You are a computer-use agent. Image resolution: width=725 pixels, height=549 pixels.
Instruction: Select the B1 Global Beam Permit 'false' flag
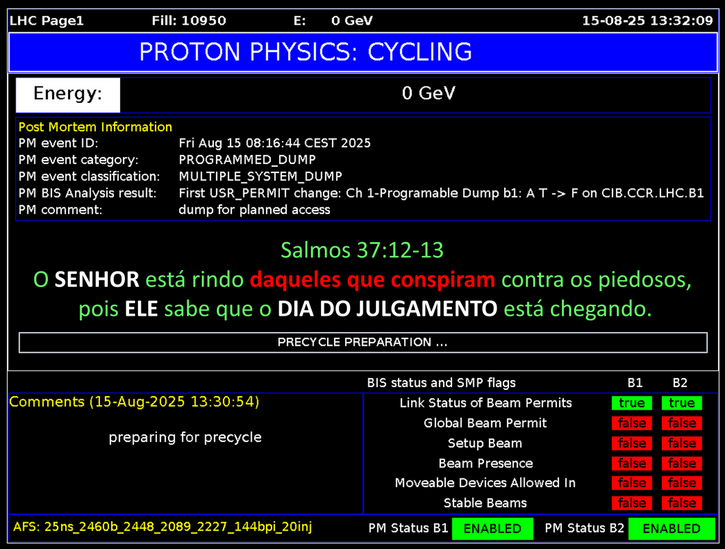pyautogui.click(x=631, y=423)
